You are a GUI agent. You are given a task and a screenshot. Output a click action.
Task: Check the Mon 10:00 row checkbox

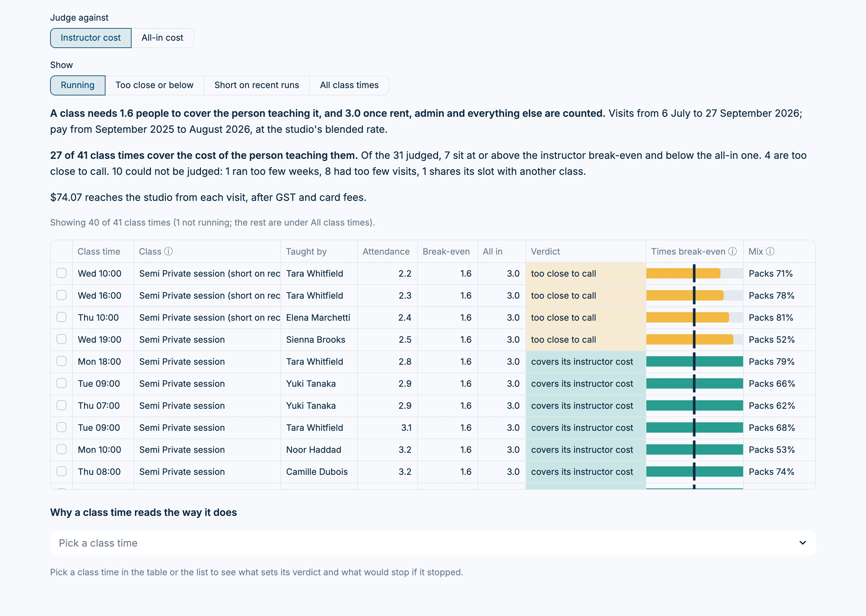click(x=61, y=449)
